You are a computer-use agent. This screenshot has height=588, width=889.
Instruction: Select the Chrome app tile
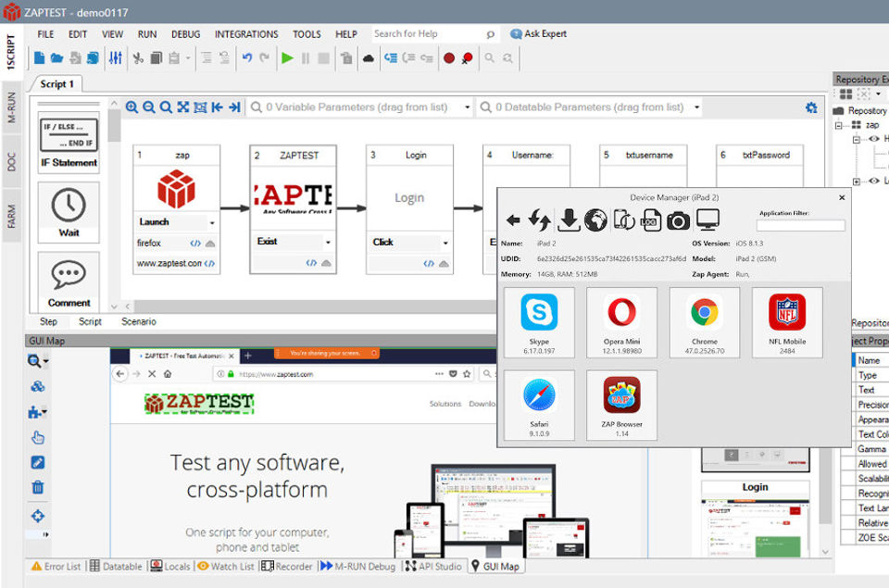[x=705, y=321]
